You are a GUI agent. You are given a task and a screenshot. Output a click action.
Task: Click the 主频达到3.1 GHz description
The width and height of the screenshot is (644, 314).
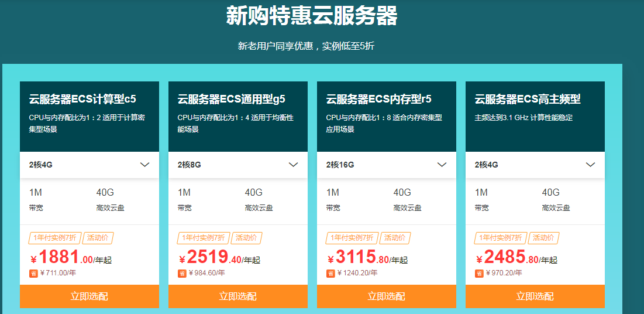(x=524, y=118)
